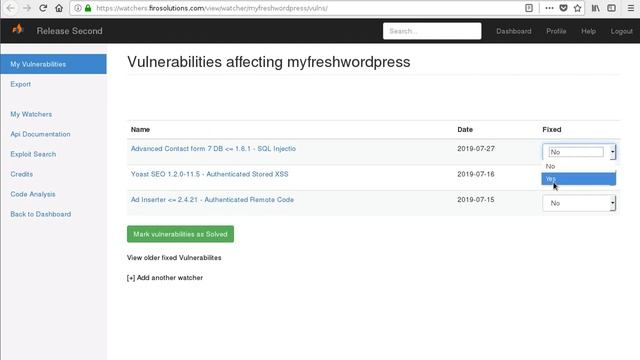Click the browser forward arrow
Screen dimensions: 640x360
pyautogui.click(x=27, y=8)
